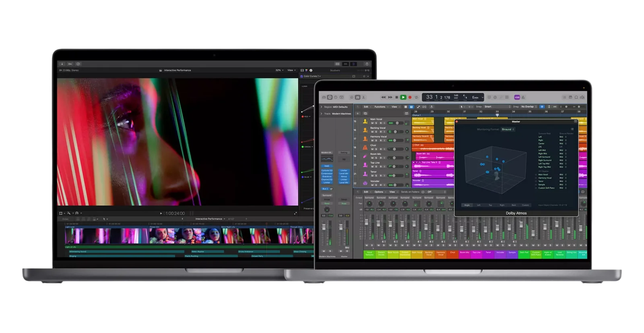This screenshot has width=644, height=333.
Task: Select the Top view tab in Master
Action: (490, 205)
